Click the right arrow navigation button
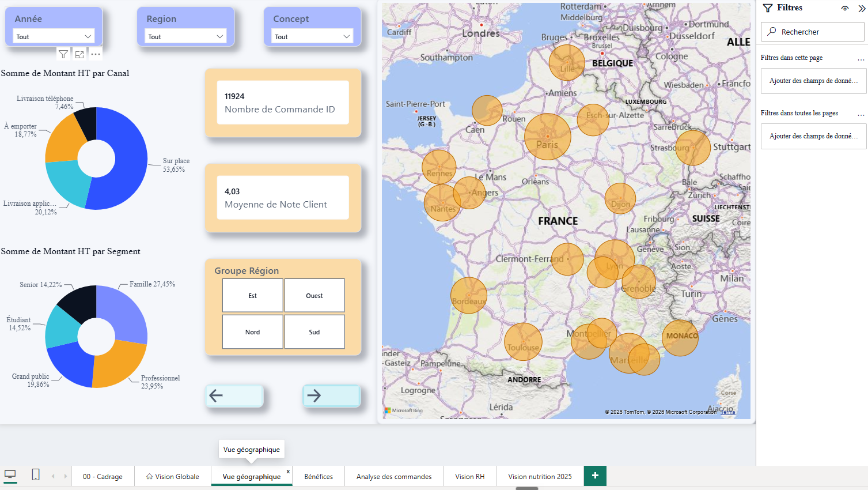The image size is (868, 490). 332,395
